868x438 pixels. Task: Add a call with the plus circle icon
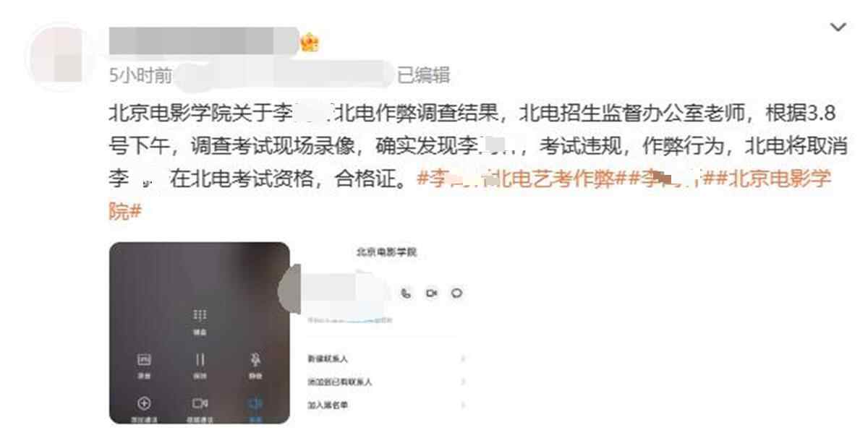point(144,403)
